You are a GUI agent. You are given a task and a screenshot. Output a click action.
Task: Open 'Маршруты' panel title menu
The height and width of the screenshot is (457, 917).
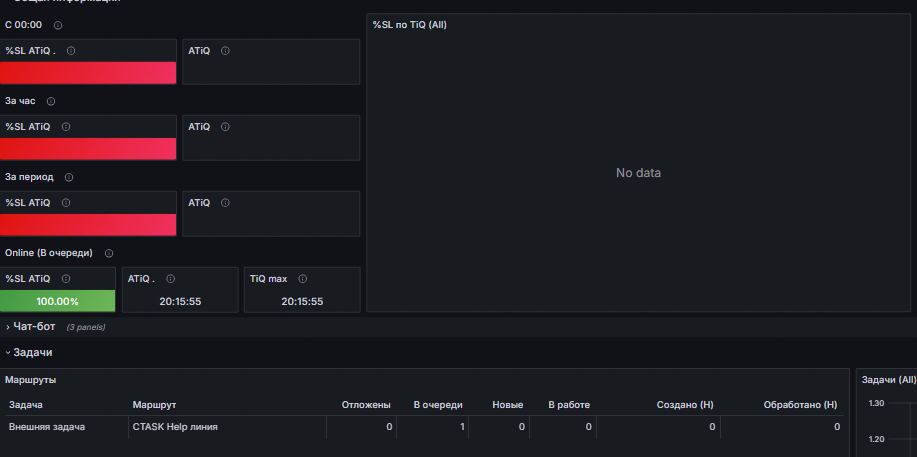(x=30, y=380)
